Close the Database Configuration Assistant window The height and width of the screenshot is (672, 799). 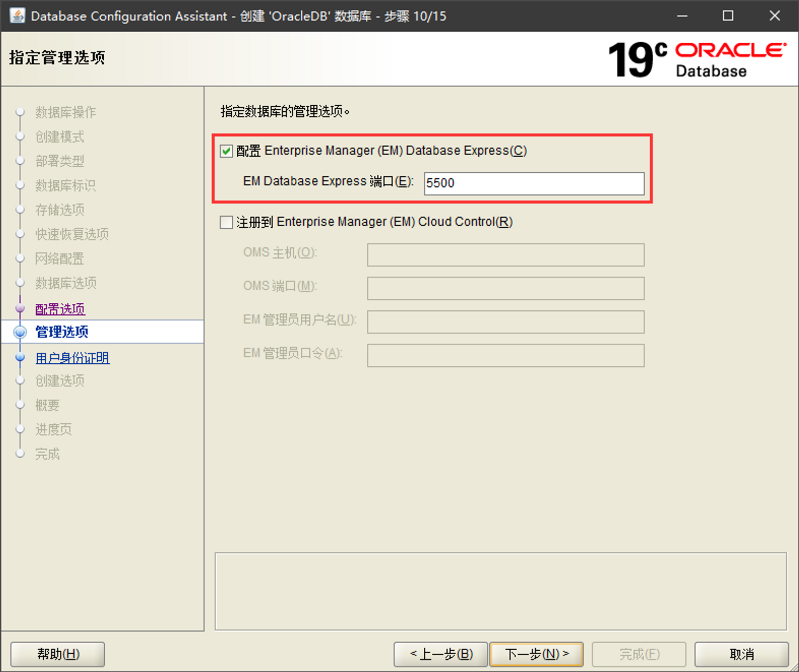pyautogui.click(x=774, y=16)
